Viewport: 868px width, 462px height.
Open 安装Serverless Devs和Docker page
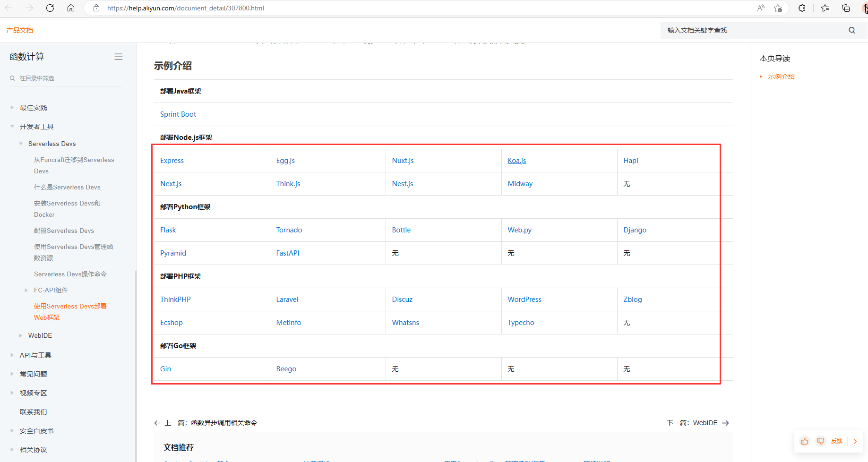pyautogui.click(x=67, y=209)
